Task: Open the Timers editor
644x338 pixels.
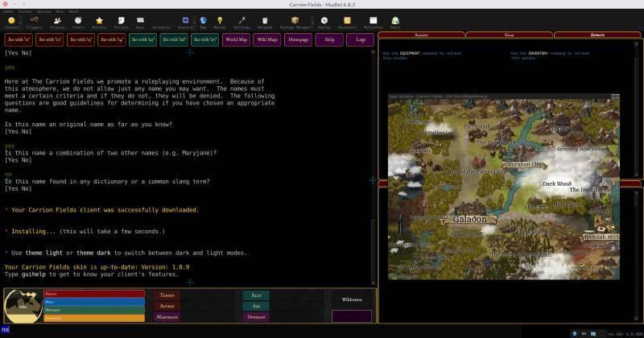Action: point(78,22)
